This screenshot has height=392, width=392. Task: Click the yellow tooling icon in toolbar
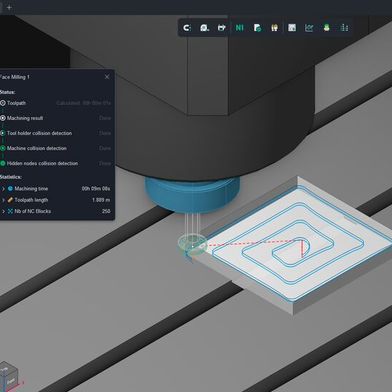274,28
